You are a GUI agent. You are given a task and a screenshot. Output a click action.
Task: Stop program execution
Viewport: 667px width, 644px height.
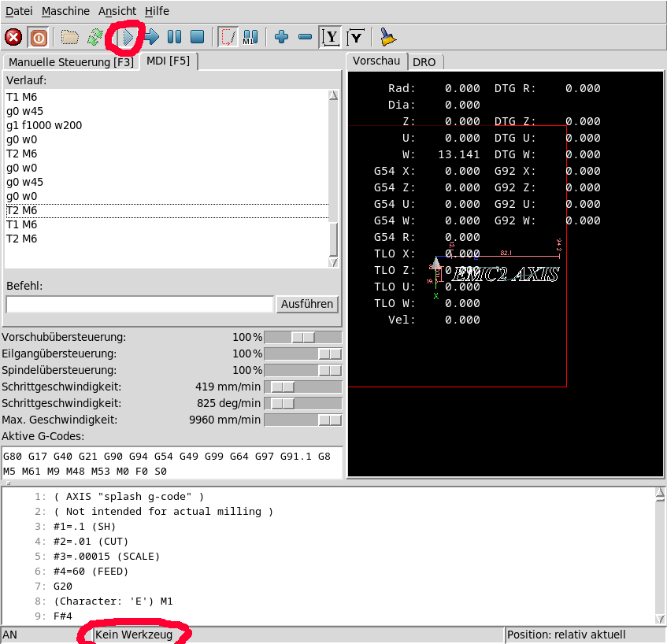click(198, 38)
